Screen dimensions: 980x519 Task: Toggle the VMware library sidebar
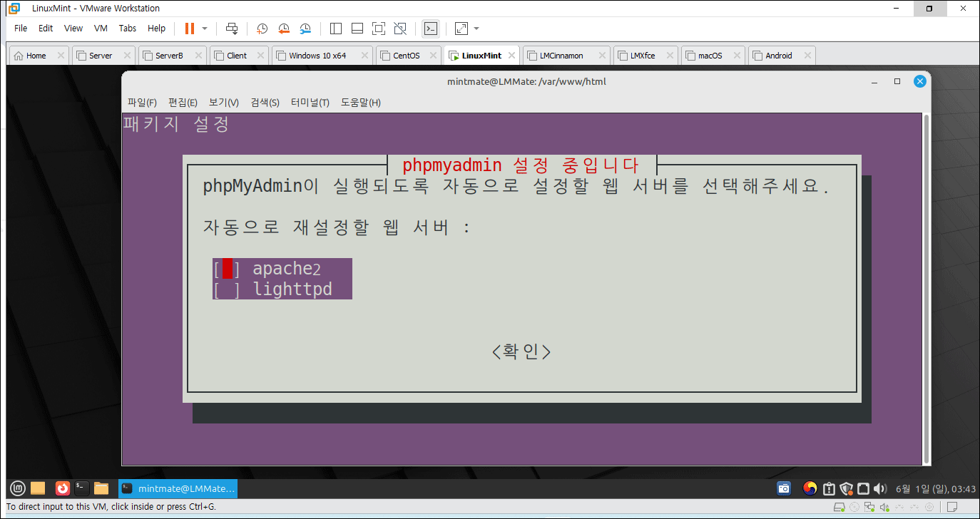(336, 29)
